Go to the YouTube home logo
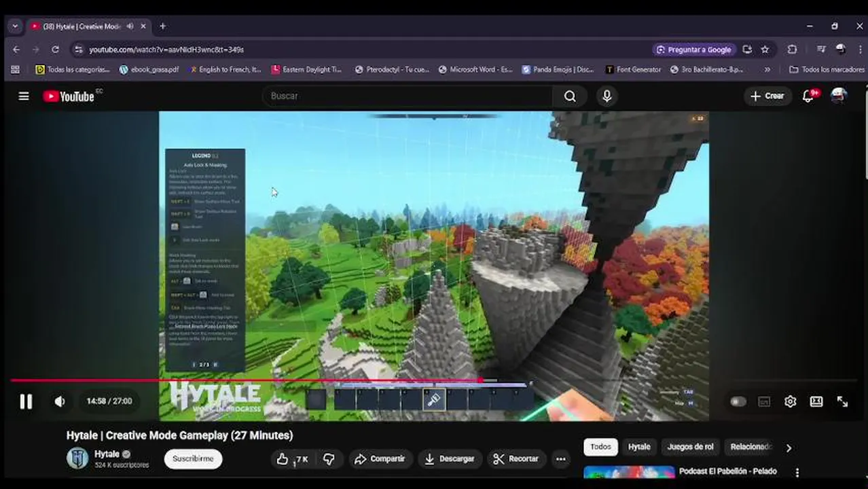 pos(69,96)
